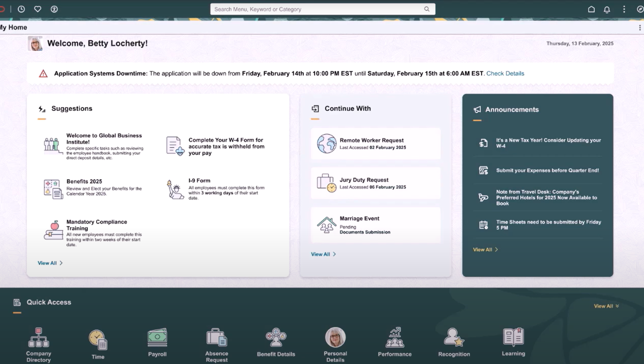644x364 pixels.
Task: Open the Jury Duty Request card
Action: [375, 183]
